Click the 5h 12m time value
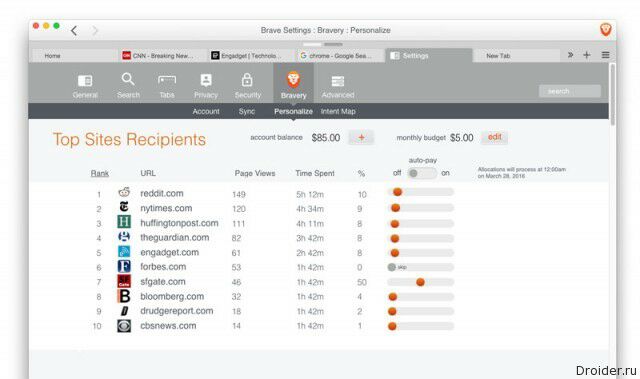The width and height of the screenshot is (640, 379). (x=310, y=195)
